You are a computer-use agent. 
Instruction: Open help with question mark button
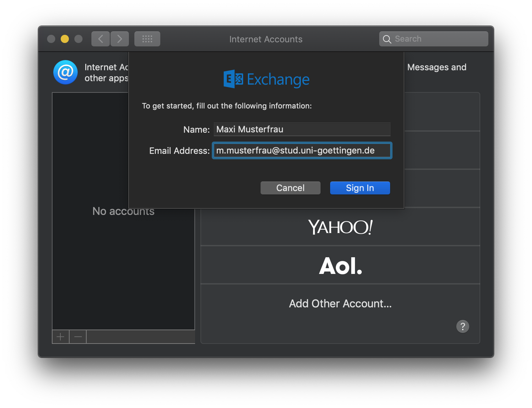[463, 326]
